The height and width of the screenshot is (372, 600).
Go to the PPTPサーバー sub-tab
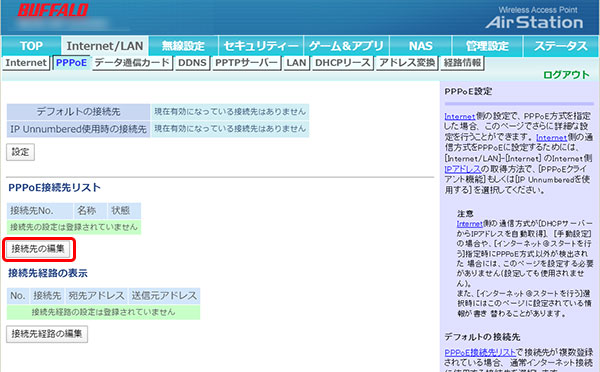click(x=246, y=63)
